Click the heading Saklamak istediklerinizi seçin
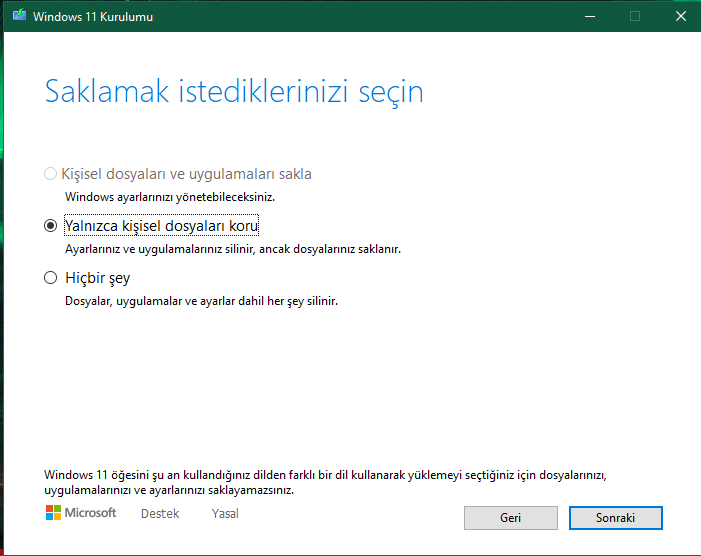The image size is (701, 556). click(x=234, y=92)
